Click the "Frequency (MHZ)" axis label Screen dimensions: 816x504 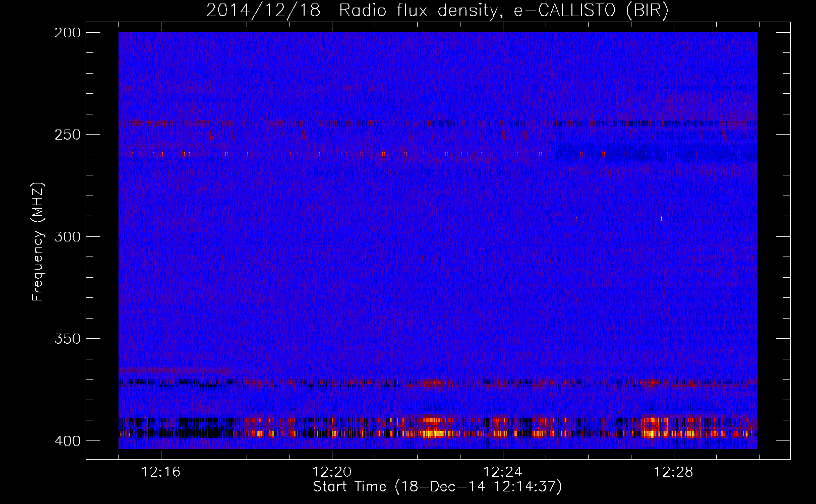coord(38,242)
